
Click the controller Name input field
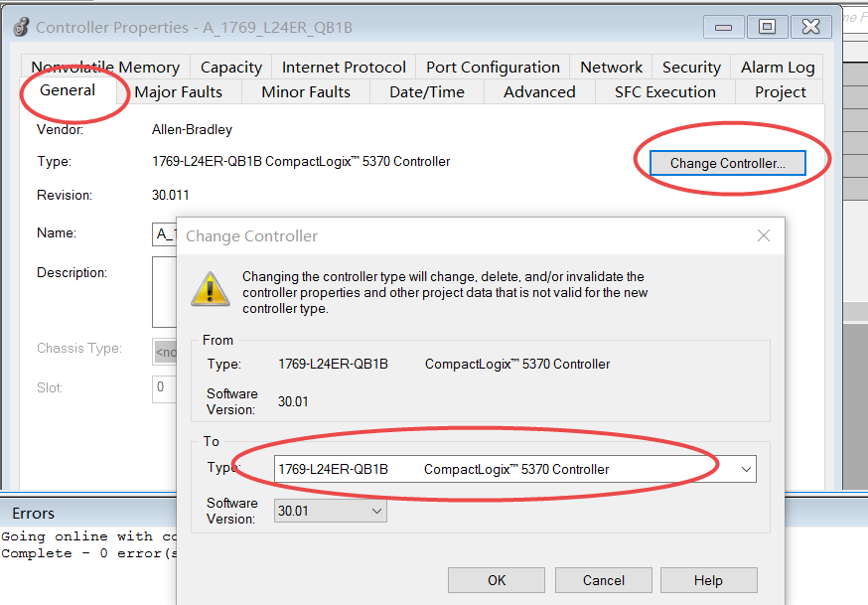tap(165, 233)
